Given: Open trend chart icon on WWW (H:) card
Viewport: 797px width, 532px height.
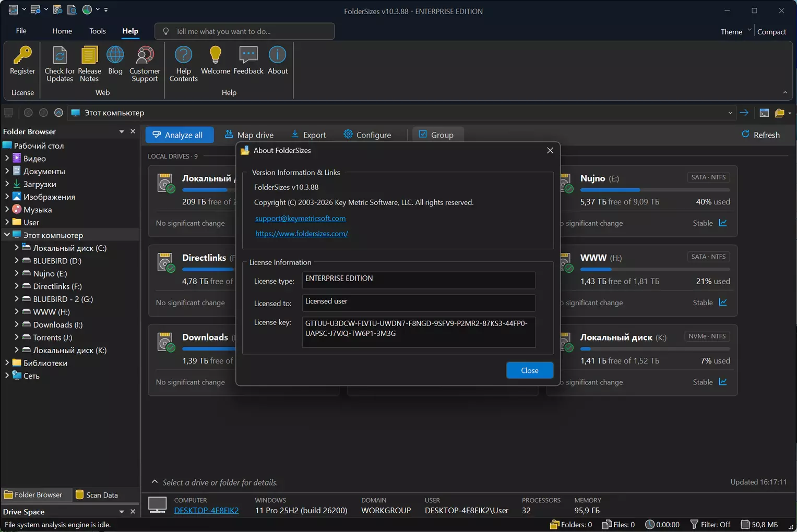Looking at the screenshot, I should [723, 303].
